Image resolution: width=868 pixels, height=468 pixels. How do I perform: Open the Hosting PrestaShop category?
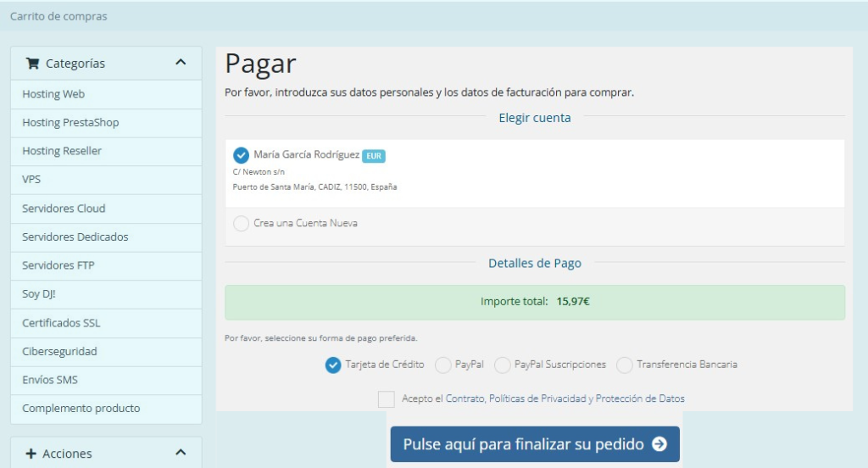click(106, 123)
